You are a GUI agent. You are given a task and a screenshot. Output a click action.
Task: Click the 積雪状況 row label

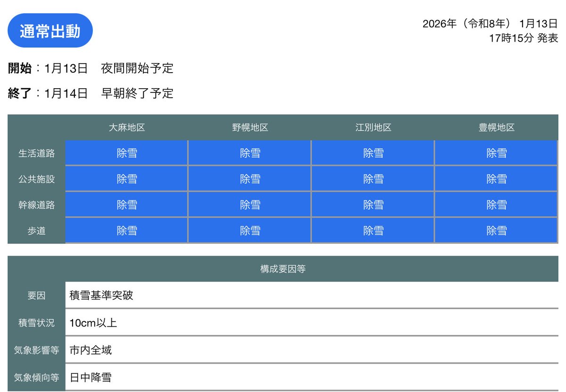[36, 323]
